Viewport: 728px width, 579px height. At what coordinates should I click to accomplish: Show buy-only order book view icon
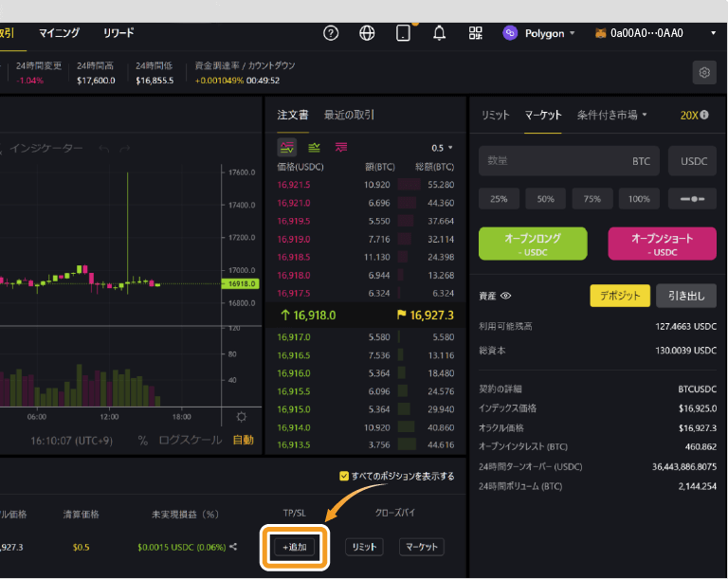point(314,148)
